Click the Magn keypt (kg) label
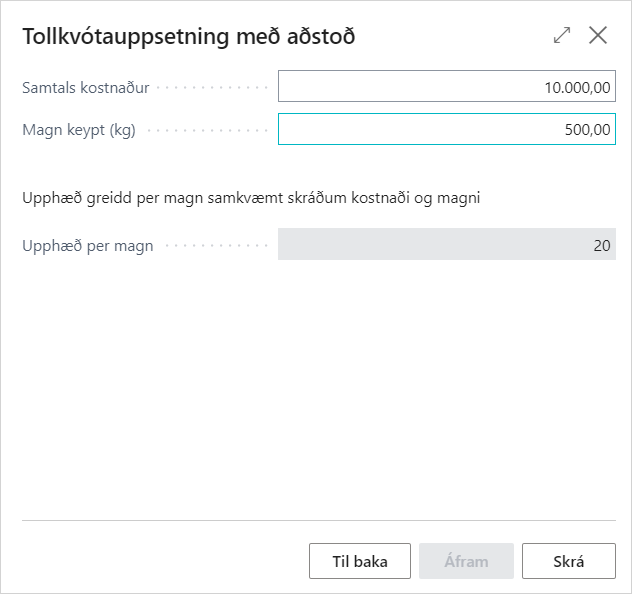This screenshot has height=594, width=632. [x=79, y=129]
